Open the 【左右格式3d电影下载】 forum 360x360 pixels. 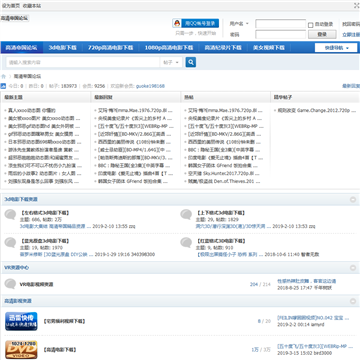(x=45, y=213)
